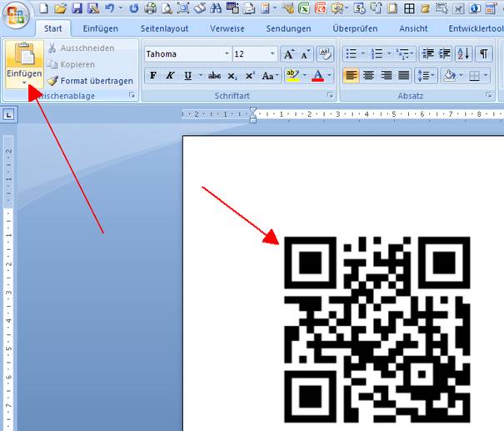Open the Sendungen tab

point(288,28)
